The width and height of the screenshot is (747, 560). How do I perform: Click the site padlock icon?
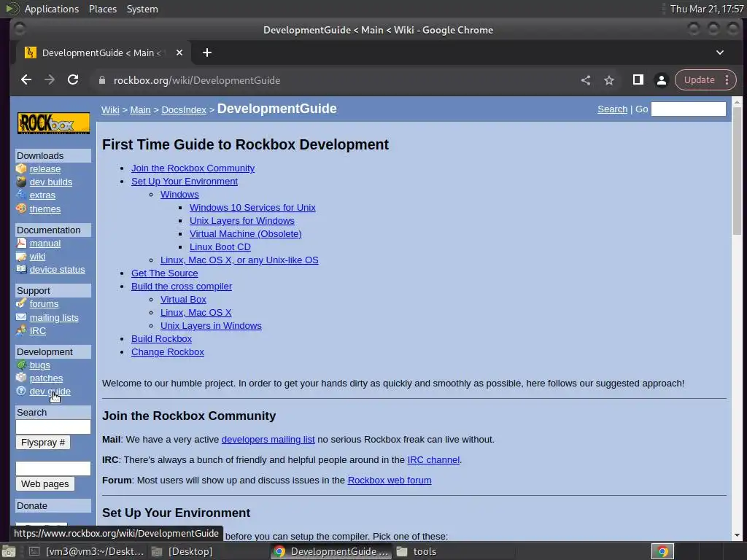click(101, 80)
